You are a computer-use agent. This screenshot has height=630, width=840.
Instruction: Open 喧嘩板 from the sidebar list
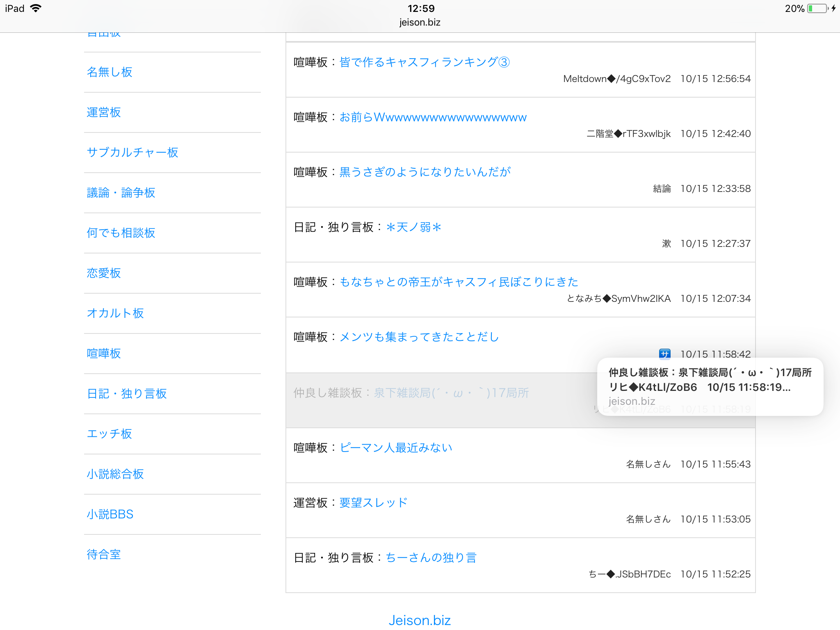click(x=104, y=354)
